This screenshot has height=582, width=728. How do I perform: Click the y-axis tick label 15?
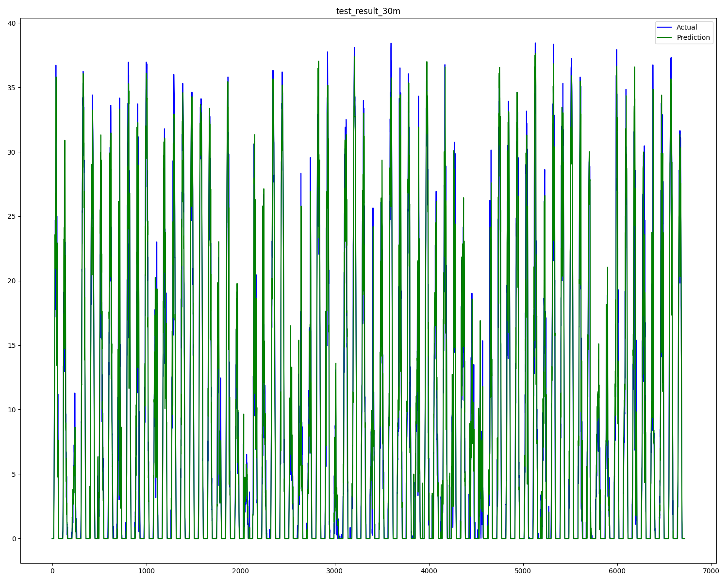[12, 345]
